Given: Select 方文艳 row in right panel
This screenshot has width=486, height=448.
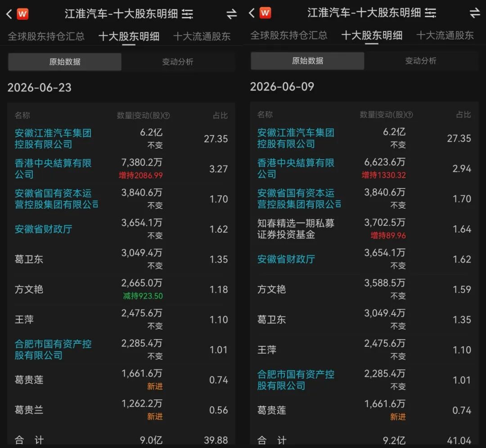Looking at the screenshot, I should click(364, 289).
